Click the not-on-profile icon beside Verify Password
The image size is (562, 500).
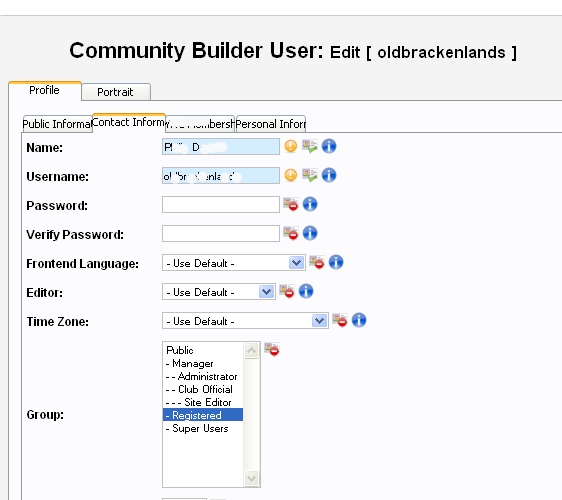point(291,233)
